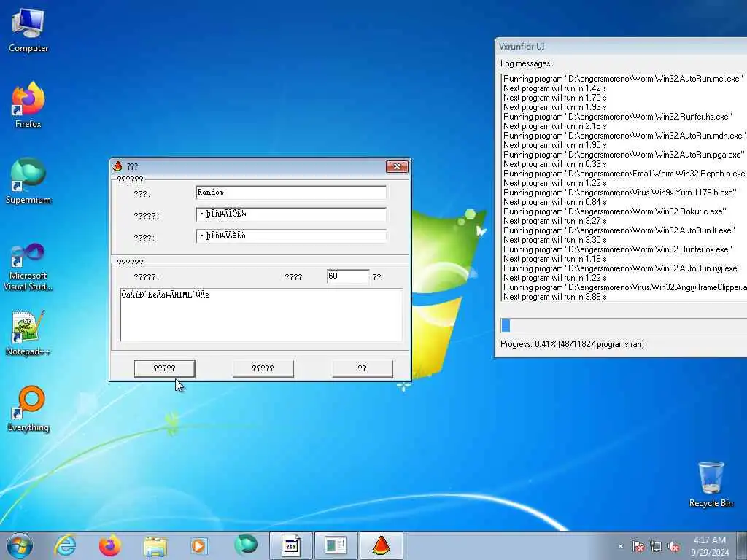Screen dimensions: 747x560
Task: Select the log line for Worm.Win32.AutoRun.pga.exe
Action: click(624, 155)
